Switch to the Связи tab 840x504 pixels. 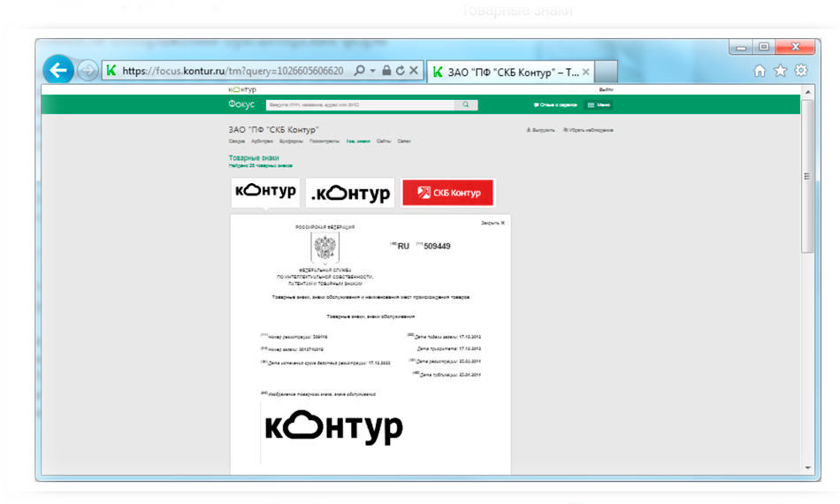[x=404, y=141]
